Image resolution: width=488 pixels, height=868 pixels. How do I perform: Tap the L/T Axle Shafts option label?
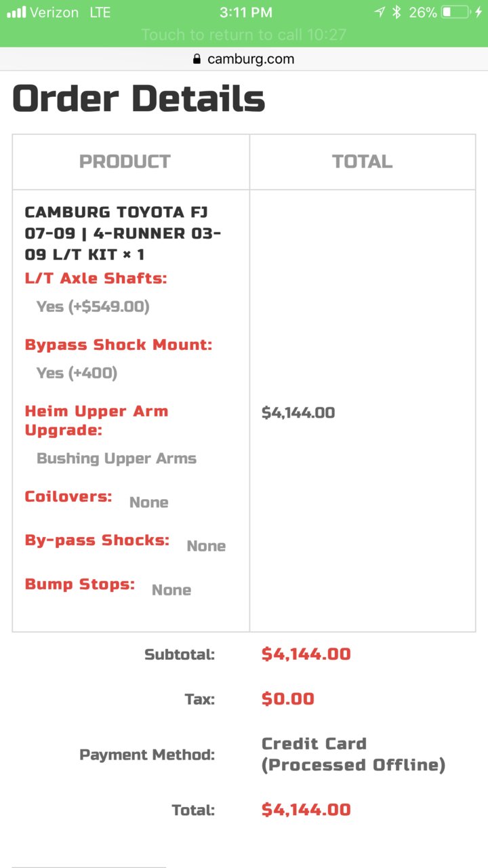tap(96, 278)
